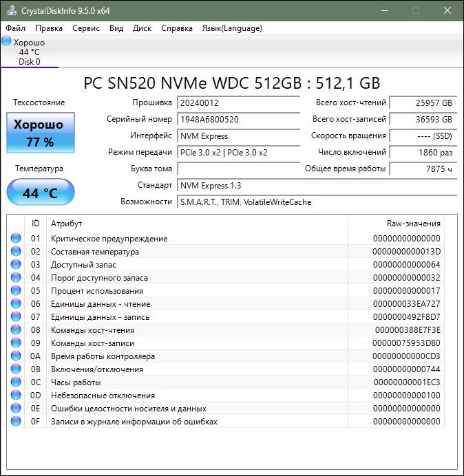Click the blue status orb beside Хорошо
Screen dimensions: 464x476
point(6,41)
